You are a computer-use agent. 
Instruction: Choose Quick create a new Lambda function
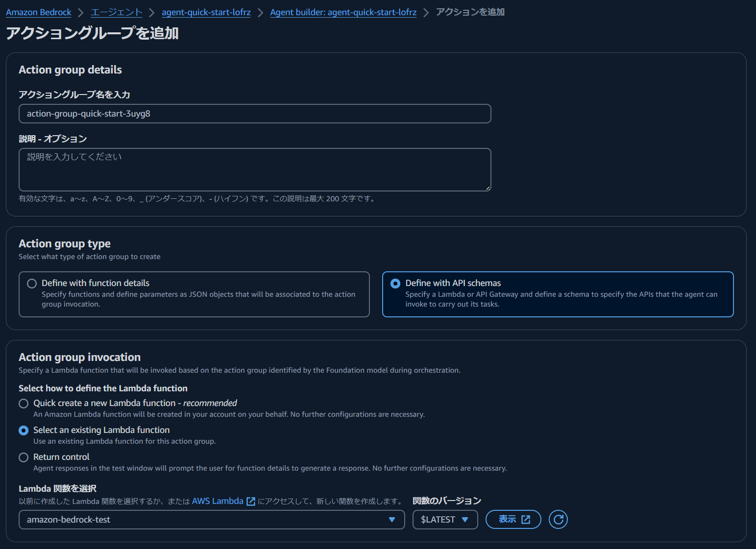point(23,404)
